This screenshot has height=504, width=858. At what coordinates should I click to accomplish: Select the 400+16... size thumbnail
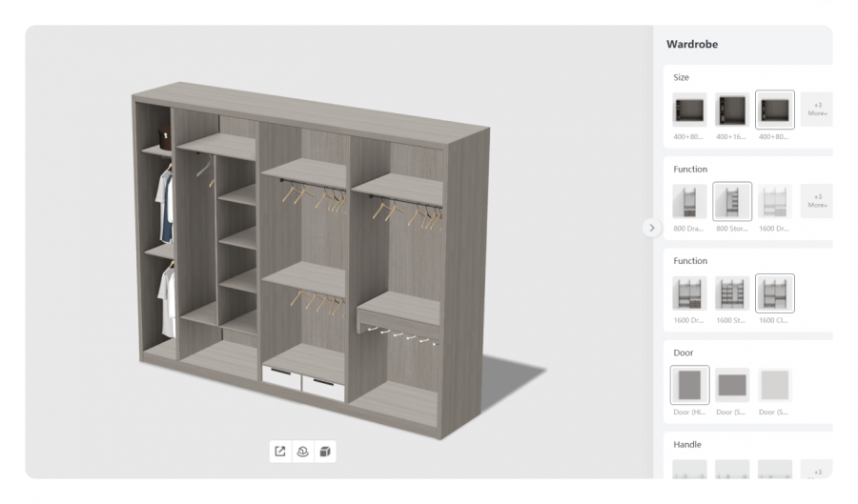click(x=732, y=110)
